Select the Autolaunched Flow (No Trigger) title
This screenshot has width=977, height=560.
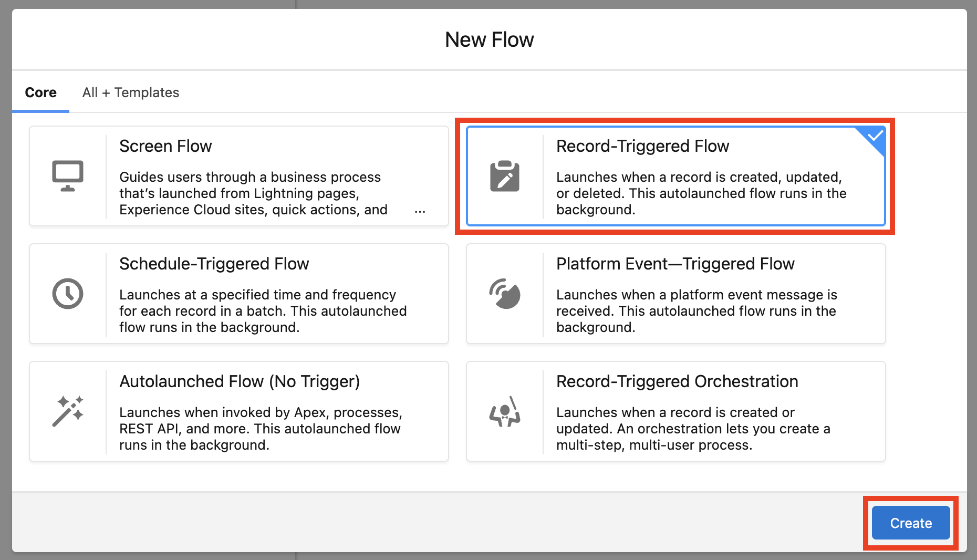[240, 381]
